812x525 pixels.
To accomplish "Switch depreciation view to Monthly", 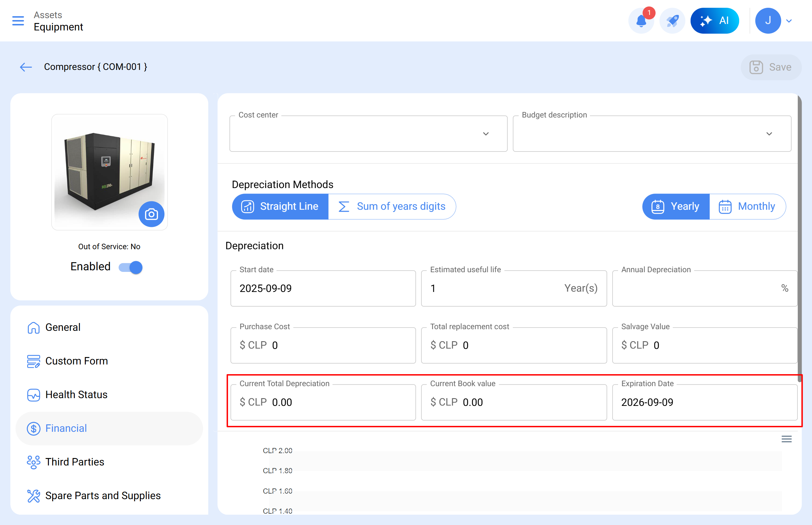I will pyautogui.click(x=747, y=207).
